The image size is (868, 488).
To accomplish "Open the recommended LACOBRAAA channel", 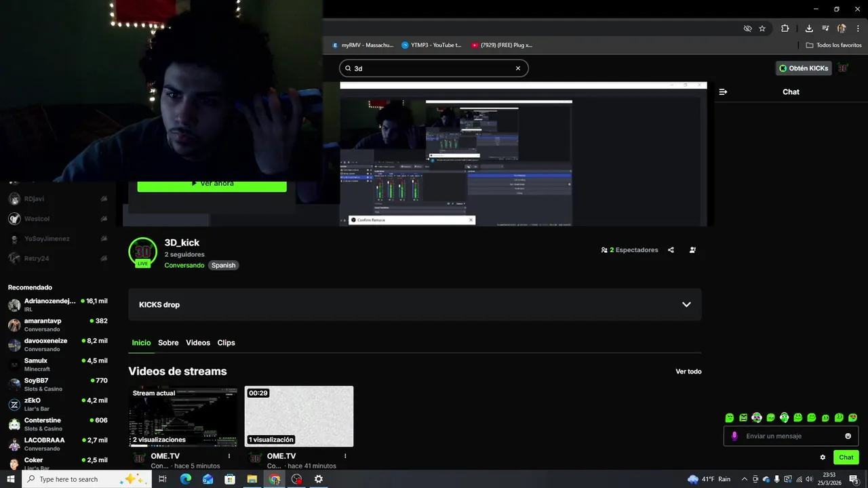I will (x=58, y=444).
